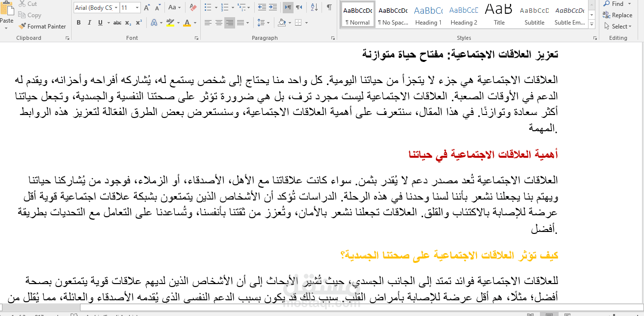Click the Find button
This screenshot has height=316, width=644.
tap(614, 4)
